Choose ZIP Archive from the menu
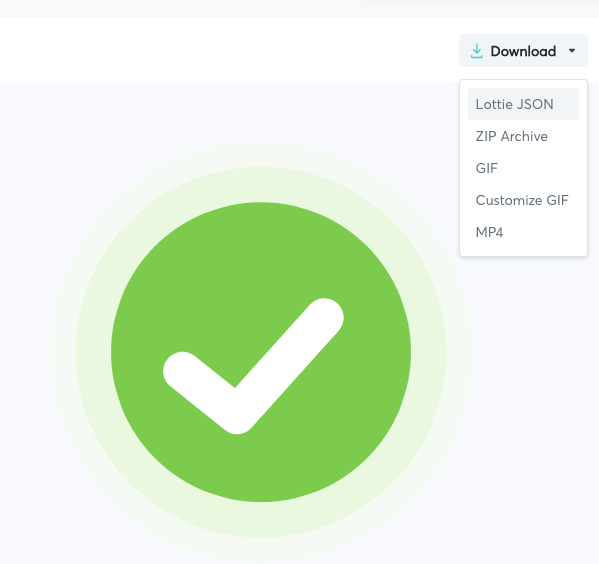 [x=523, y=136]
